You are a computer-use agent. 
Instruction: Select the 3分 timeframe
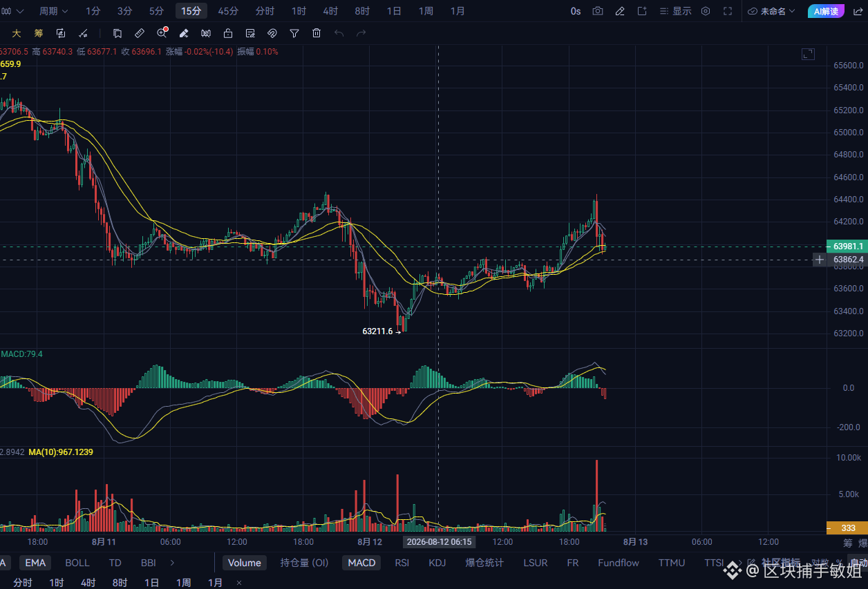tap(125, 11)
